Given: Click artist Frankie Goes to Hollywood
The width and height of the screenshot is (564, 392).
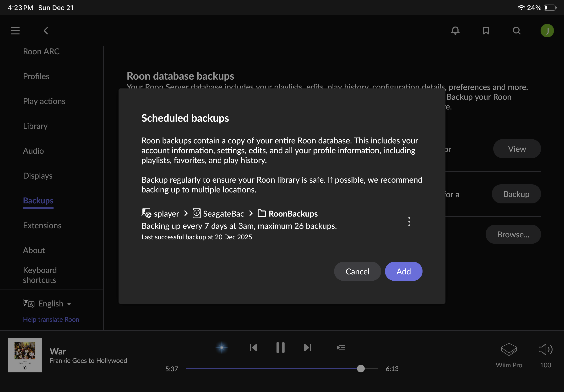Looking at the screenshot, I should point(88,360).
